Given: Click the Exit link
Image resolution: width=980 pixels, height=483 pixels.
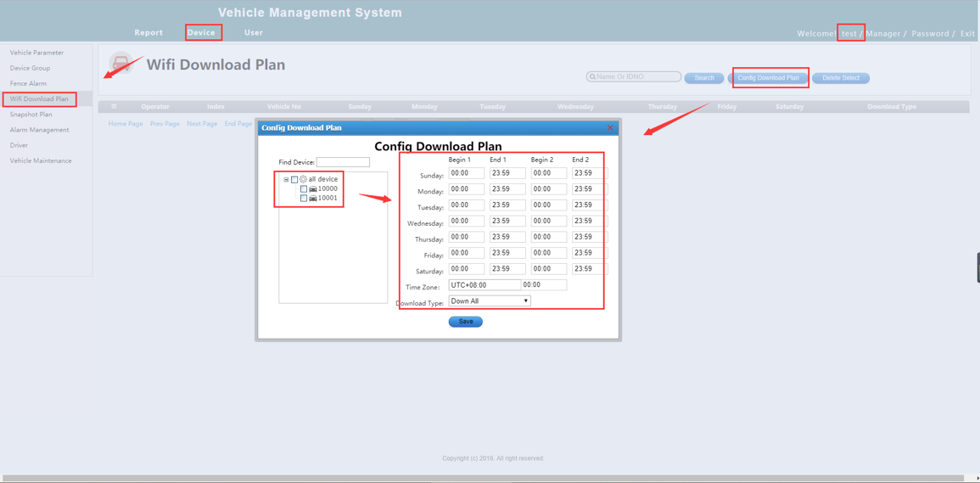Looking at the screenshot, I should coord(967,34).
